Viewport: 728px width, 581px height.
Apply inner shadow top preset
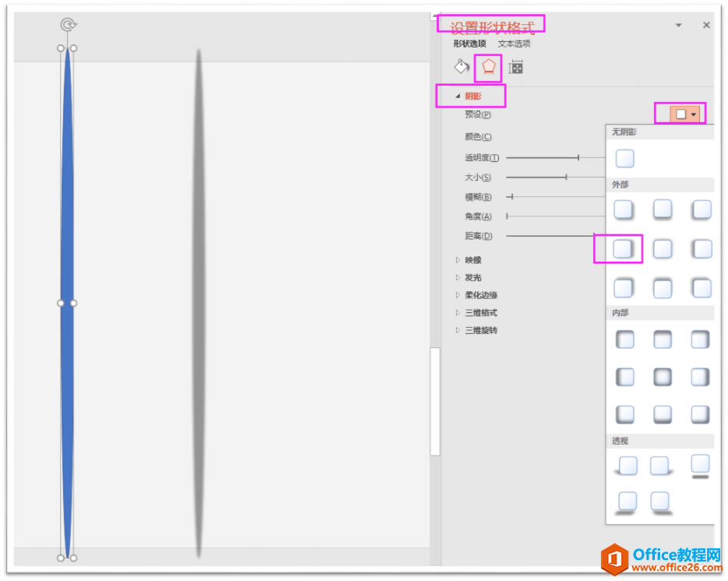pos(663,340)
